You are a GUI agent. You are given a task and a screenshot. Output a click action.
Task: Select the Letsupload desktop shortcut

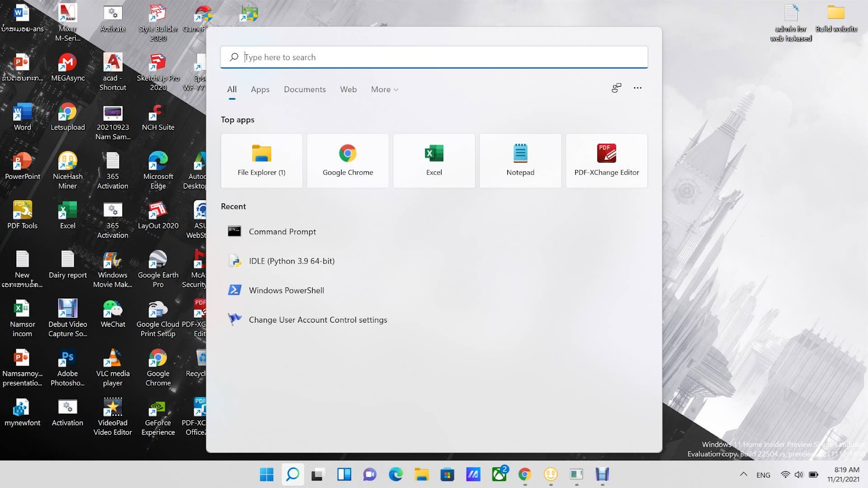click(x=68, y=118)
